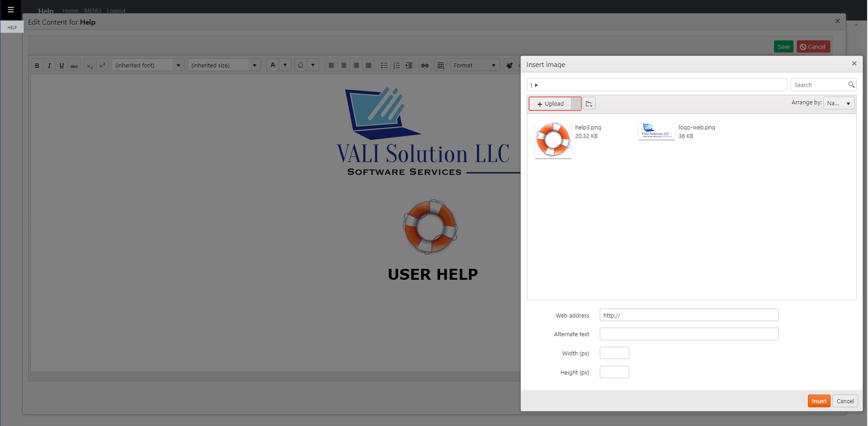
Task: Toggle strikethrough formatting
Action: [74, 66]
